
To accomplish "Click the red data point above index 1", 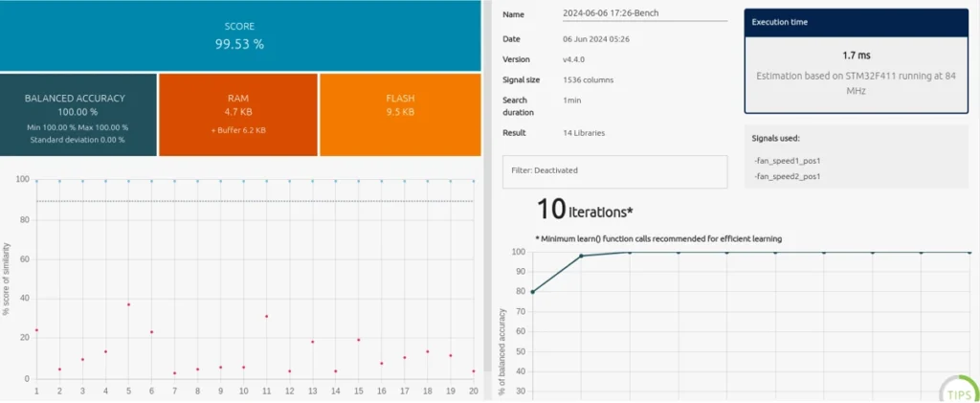I will coord(36,330).
